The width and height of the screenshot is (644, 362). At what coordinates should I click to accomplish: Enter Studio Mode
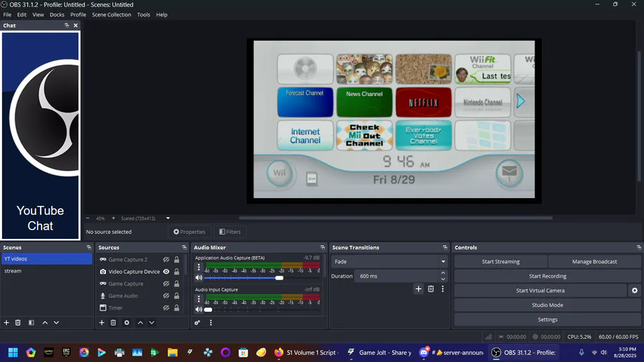(547, 305)
